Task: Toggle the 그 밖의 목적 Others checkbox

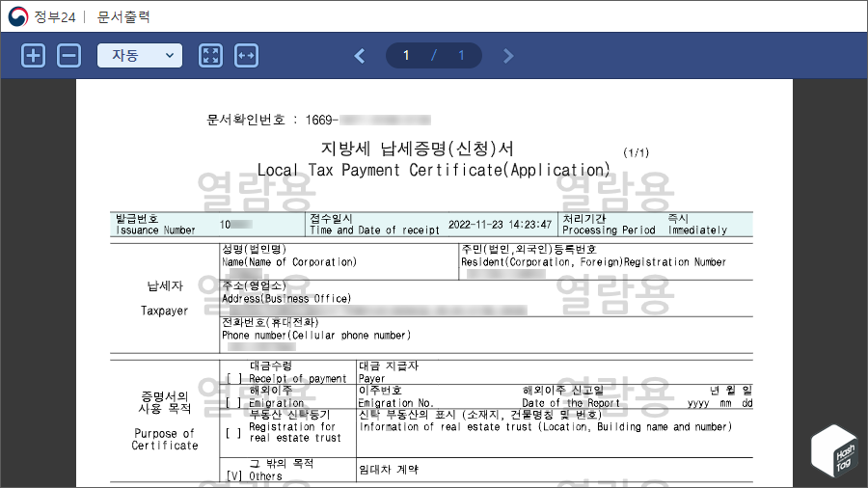Action: pos(234,475)
